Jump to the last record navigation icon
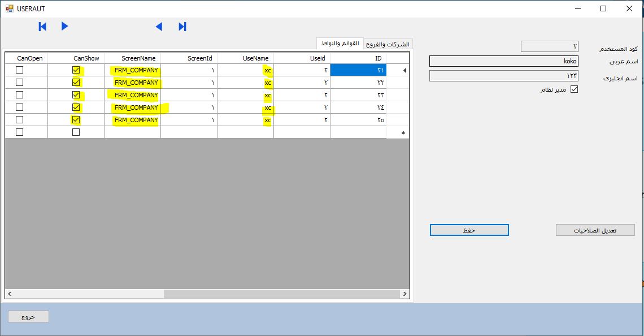The height and width of the screenshot is (336, 644). tap(182, 26)
